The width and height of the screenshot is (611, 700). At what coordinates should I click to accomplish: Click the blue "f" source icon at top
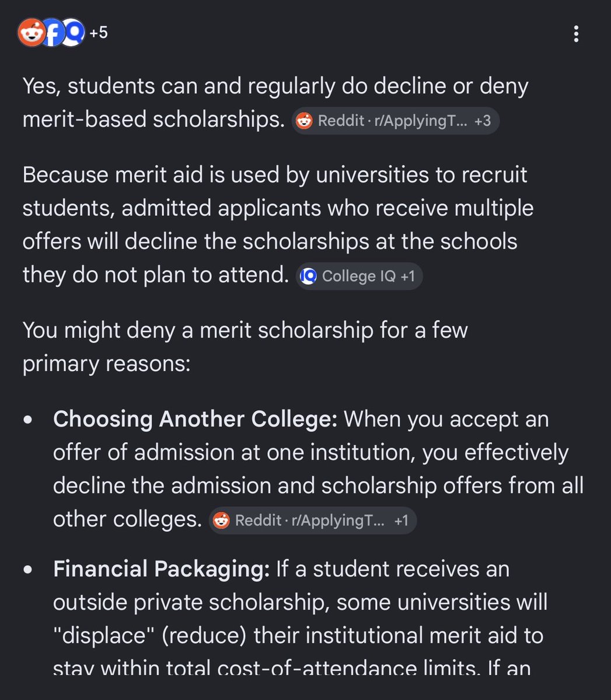click(53, 33)
